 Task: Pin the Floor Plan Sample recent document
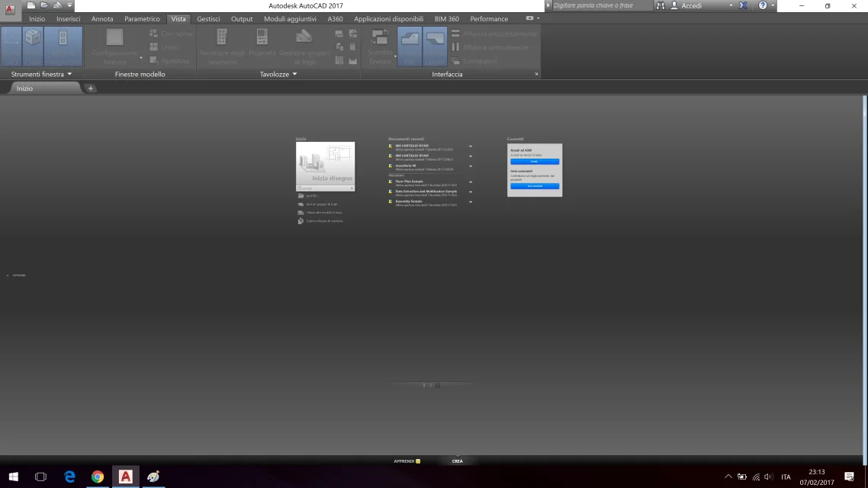(471, 182)
